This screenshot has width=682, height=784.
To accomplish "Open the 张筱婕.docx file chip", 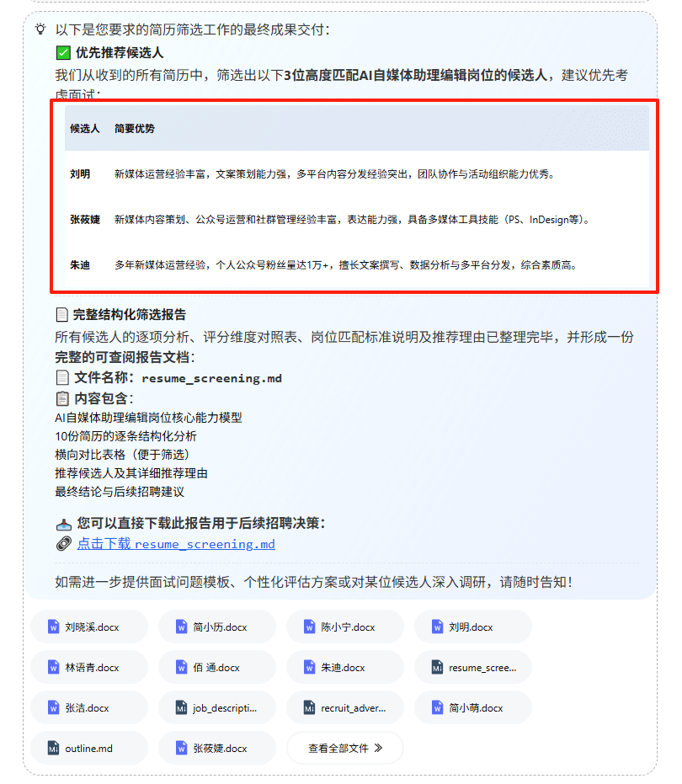I will click(216, 749).
